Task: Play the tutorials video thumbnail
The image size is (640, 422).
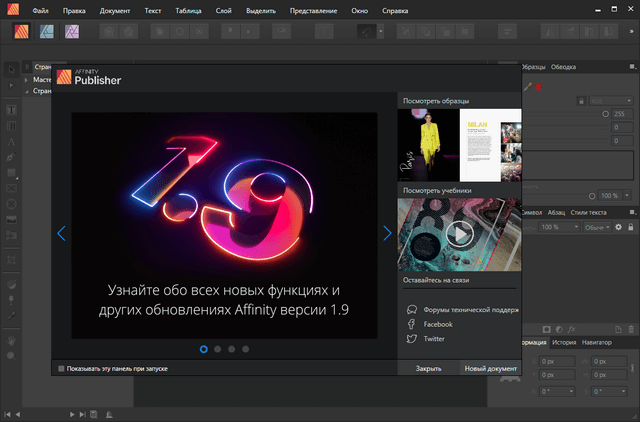Action: pos(458,233)
